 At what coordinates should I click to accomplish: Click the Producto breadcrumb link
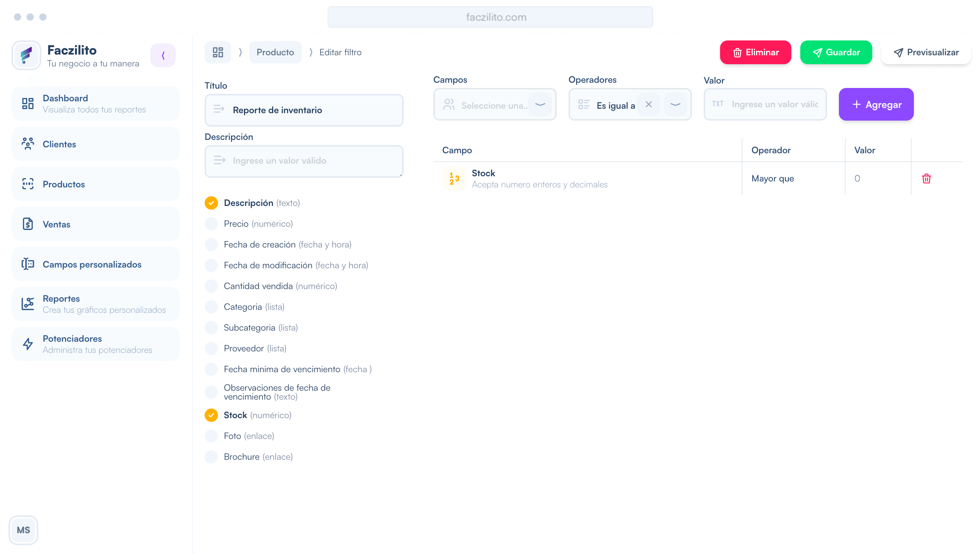[275, 53]
